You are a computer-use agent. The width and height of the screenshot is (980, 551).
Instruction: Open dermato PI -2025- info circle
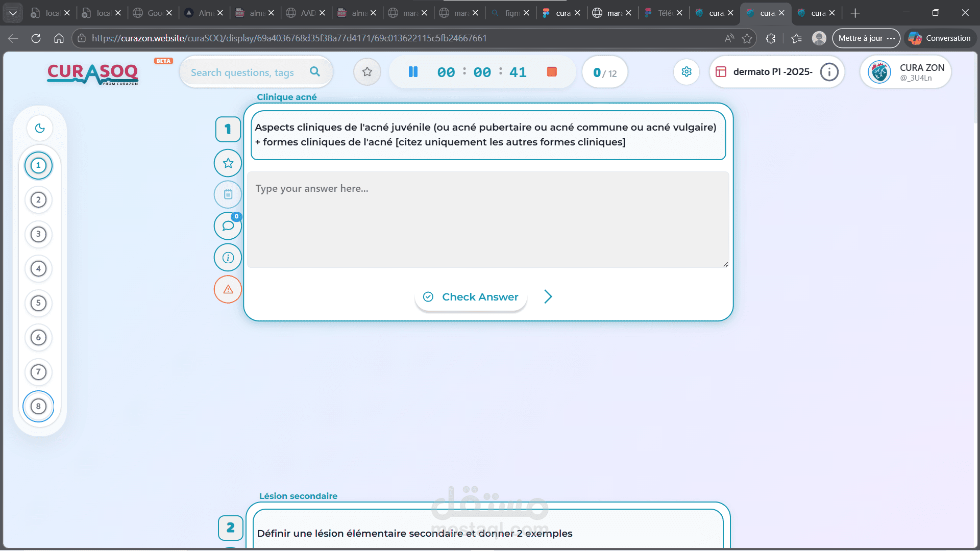(829, 72)
